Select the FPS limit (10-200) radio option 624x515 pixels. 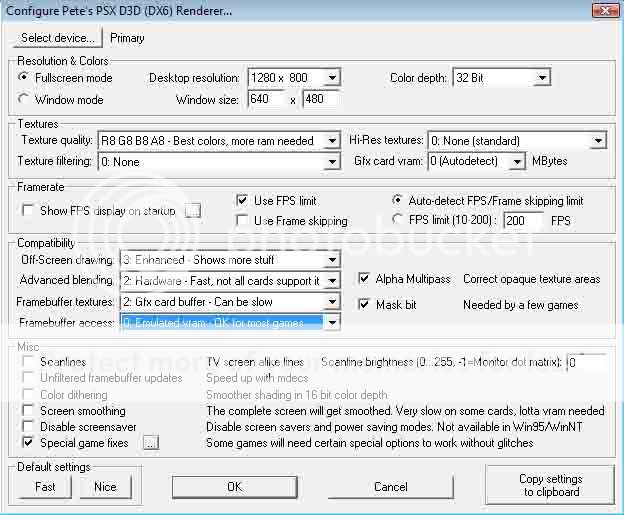pyautogui.click(x=397, y=219)
